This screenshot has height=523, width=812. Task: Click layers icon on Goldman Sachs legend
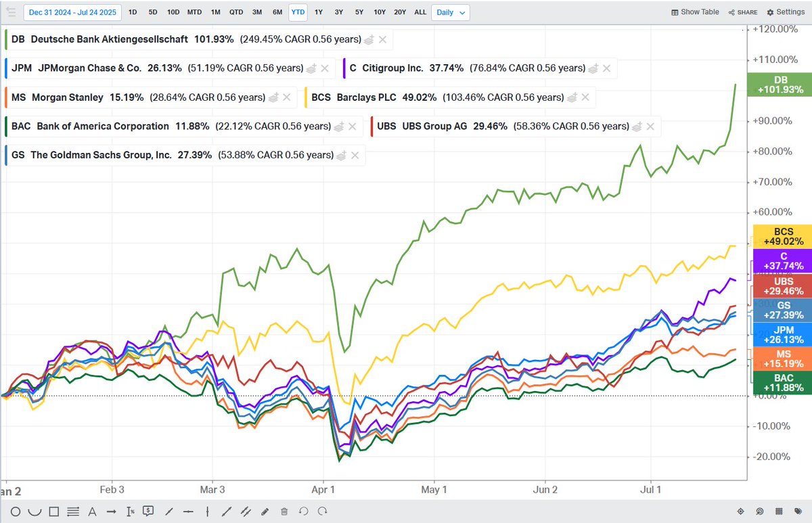(341, 155)
